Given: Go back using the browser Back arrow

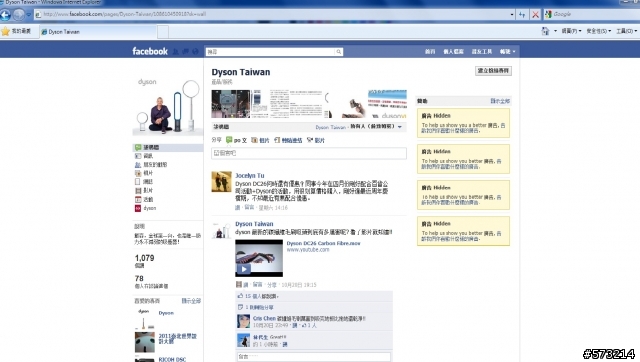Looking at the screenshot, I should pyautogui.click(x=5, y=15).
